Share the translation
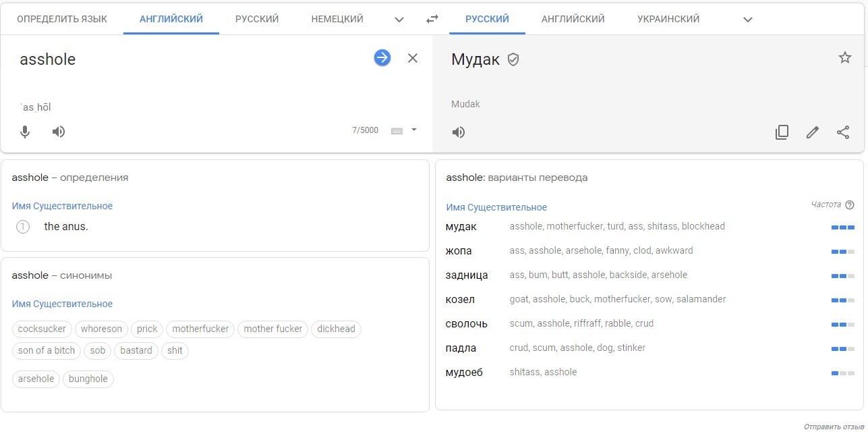The image size is (868, 434). pos(843,132)
